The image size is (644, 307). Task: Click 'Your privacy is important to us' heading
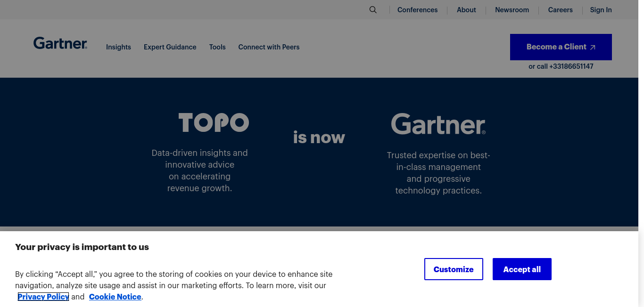click(x=82, y=247)
